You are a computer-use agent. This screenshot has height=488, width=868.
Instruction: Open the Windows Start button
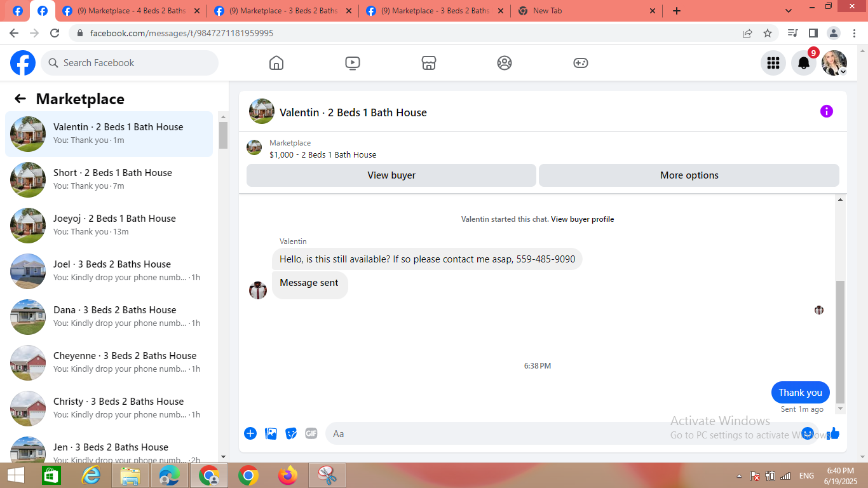[x=15, y=475]
